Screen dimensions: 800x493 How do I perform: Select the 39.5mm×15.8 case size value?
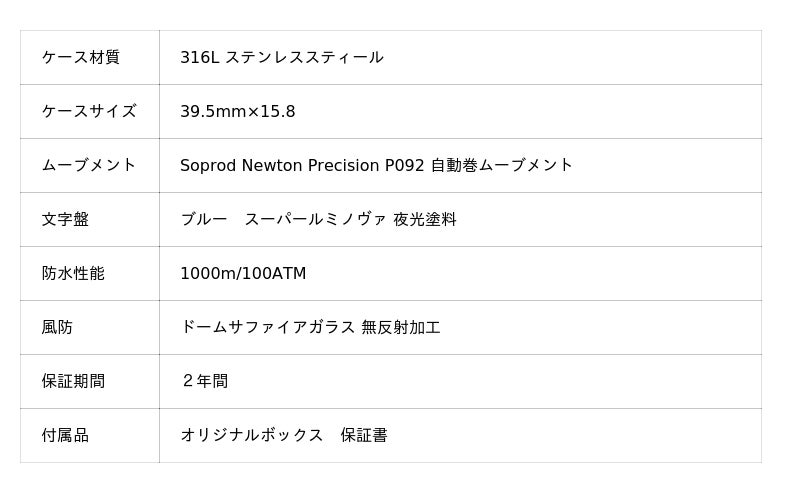tap(238, 112)
